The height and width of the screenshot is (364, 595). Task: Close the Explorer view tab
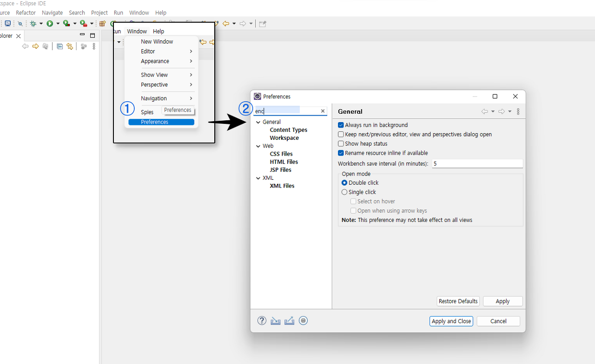pos(18,36)
